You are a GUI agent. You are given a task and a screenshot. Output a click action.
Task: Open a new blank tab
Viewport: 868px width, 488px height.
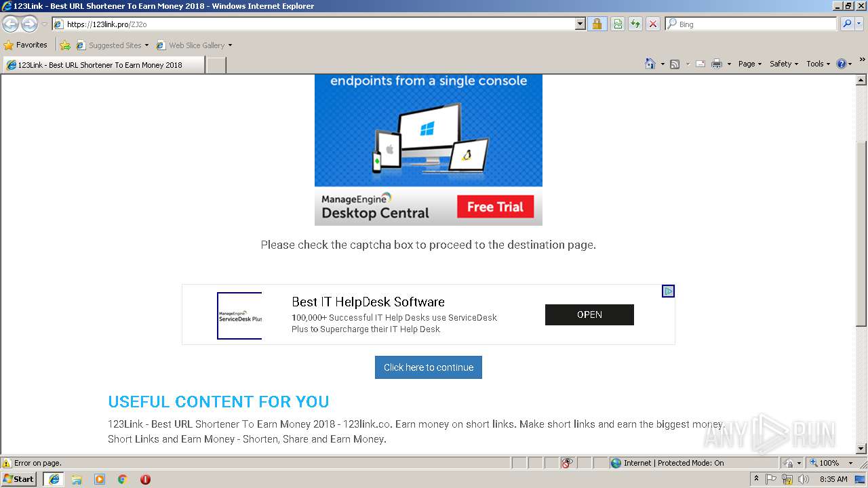click(x=216, y=65)
